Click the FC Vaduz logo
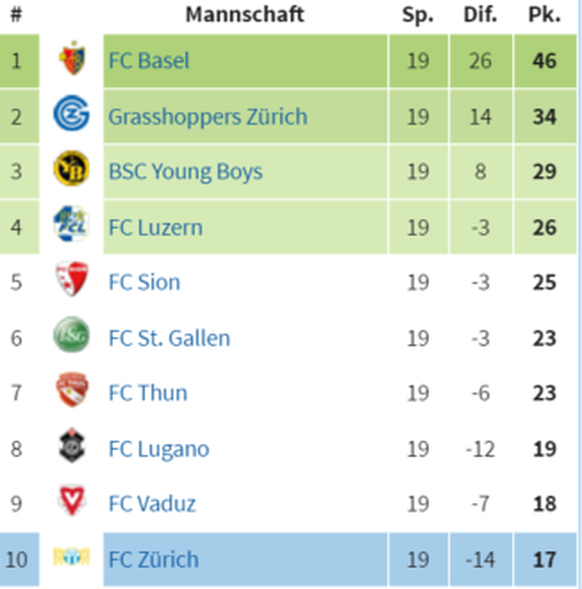Image resolution: width=582 pixels, height=589 pixels. pyautogui.click(x=72, y=500)
